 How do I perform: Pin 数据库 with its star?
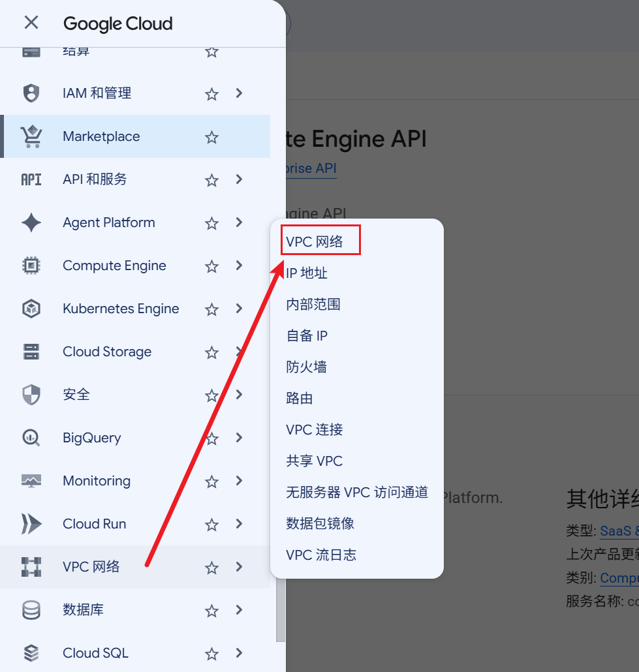click(211, 611)
